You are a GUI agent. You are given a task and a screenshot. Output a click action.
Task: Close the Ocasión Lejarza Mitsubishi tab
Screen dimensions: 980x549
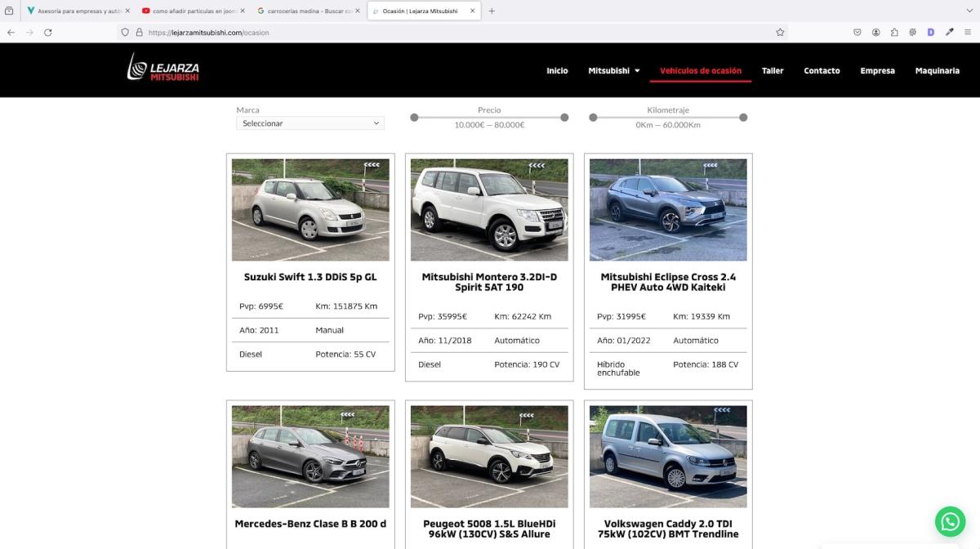[472, 11]
